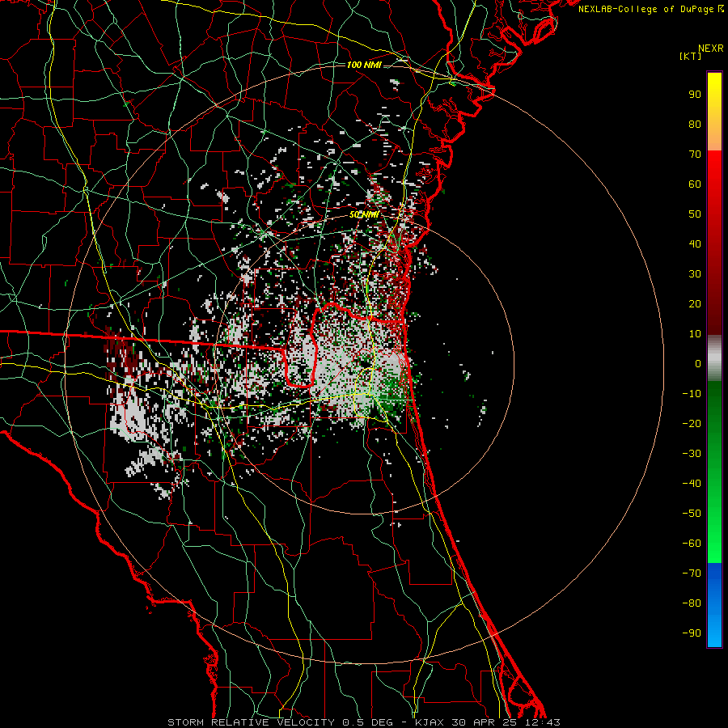Click the blue bottom segment of color bar
Image resolution: width=728 pixels, height=728 pixels.
714,605
